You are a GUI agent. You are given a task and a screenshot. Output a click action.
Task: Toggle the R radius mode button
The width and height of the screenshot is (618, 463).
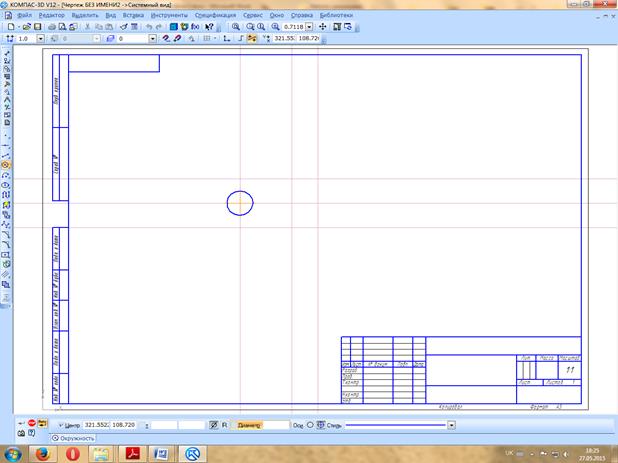pos(224,425)
